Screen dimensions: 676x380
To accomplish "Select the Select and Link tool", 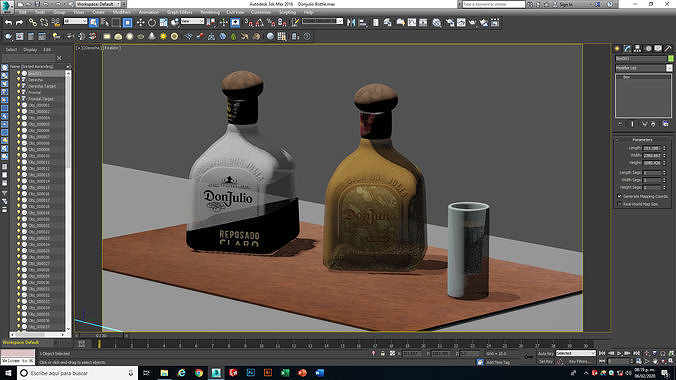I will [x=33, y=22].
